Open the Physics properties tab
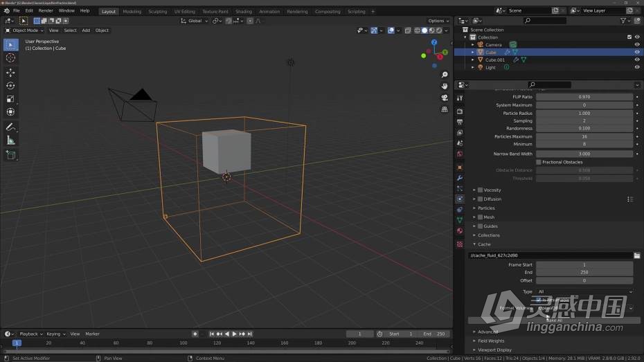Viewport: 644px width, 362px height. pyautogui.click(x=460, y=199)
